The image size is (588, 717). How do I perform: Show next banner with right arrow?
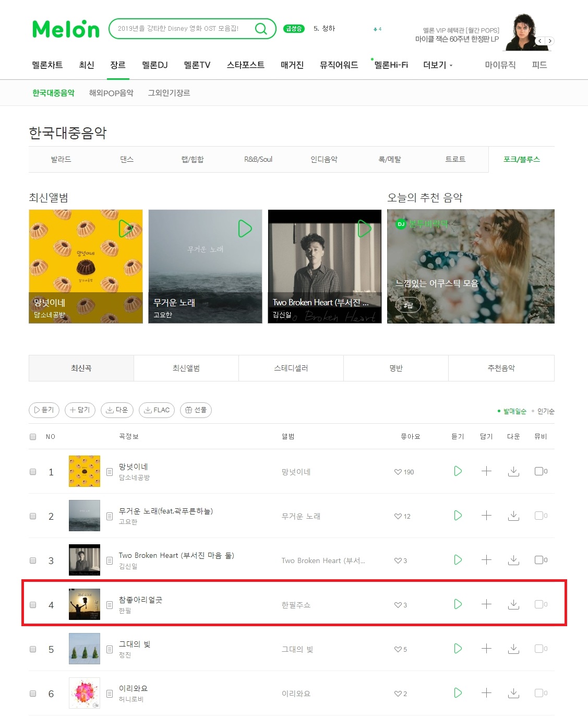(549, 41)
